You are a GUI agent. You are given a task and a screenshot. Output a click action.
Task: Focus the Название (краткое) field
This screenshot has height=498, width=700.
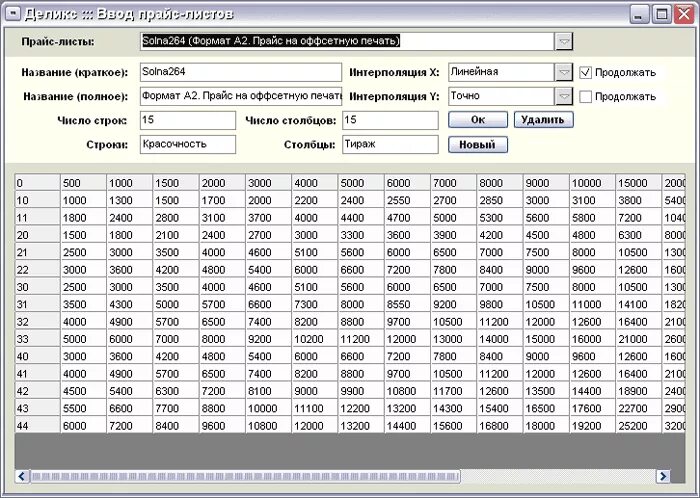coord(241,72)
